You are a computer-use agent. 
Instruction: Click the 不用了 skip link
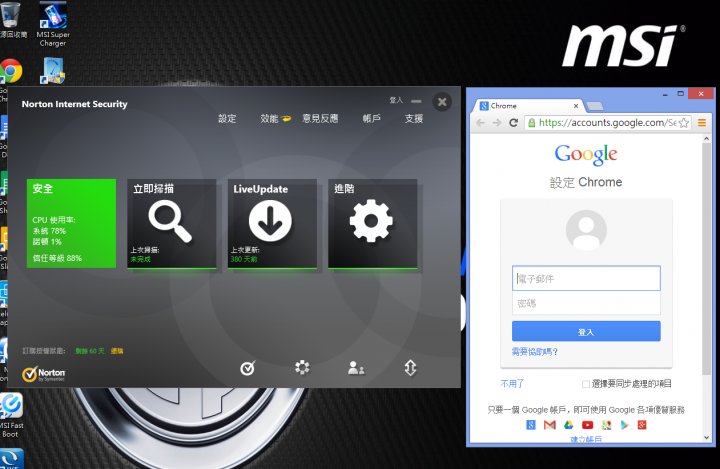coord(512,384)
